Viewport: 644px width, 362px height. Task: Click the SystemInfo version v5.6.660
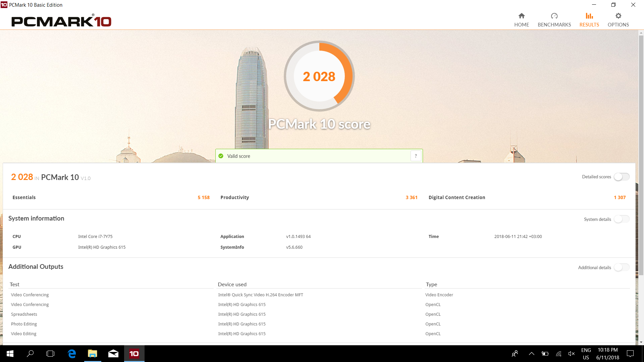(x=294, y=247)
